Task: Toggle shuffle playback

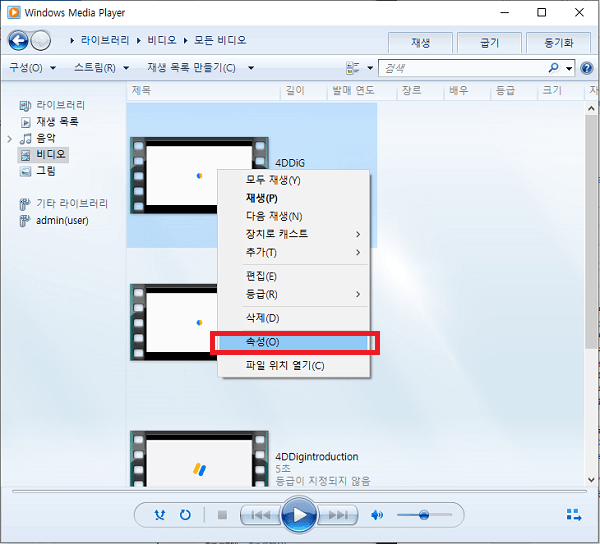Action: 160,515
